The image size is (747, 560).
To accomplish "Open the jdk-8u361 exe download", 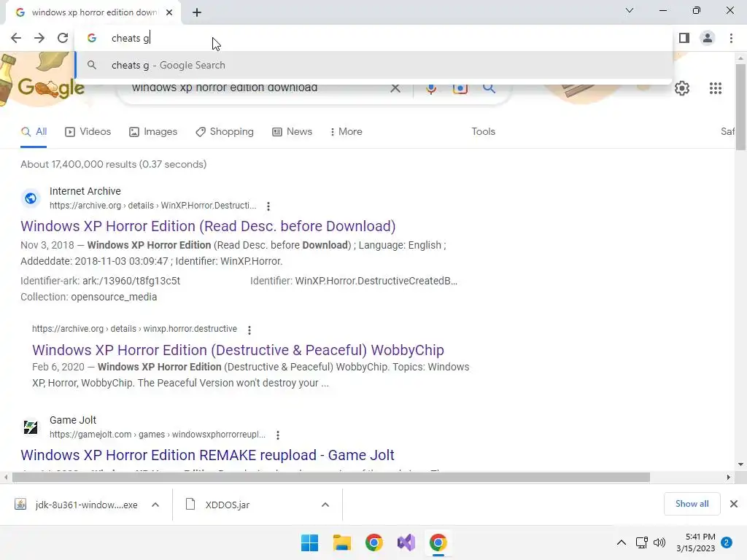I will click(76, 505).
